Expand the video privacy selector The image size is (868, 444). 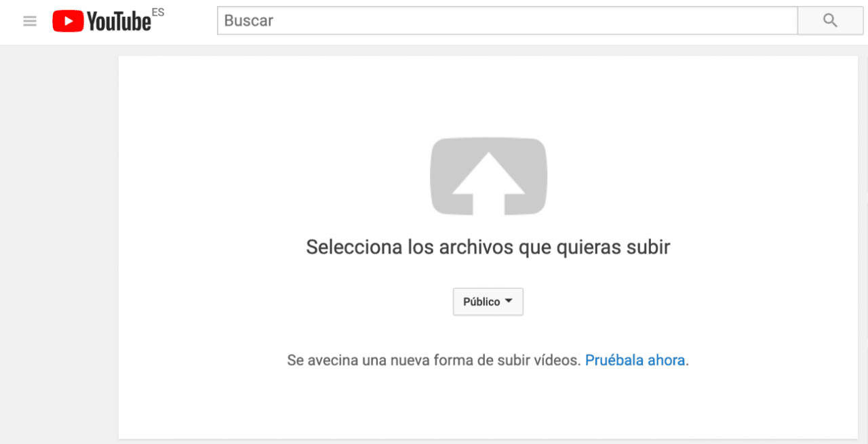[x=488, y=301]
